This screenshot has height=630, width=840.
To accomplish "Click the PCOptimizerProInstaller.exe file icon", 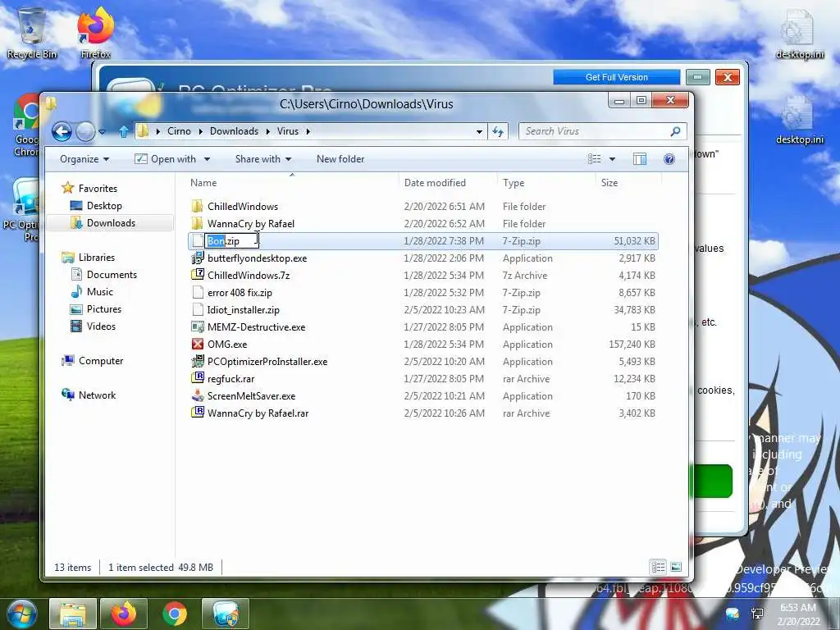I will click(198, 361).
